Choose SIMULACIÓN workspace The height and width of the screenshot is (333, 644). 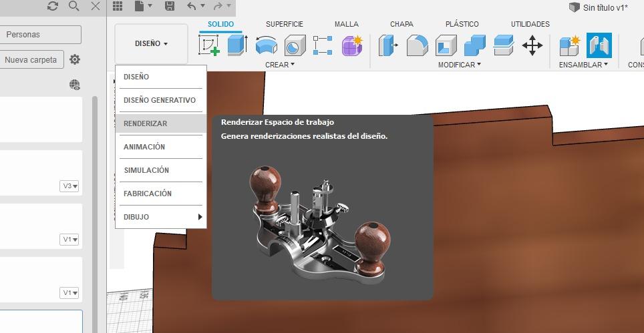[160, 170]
